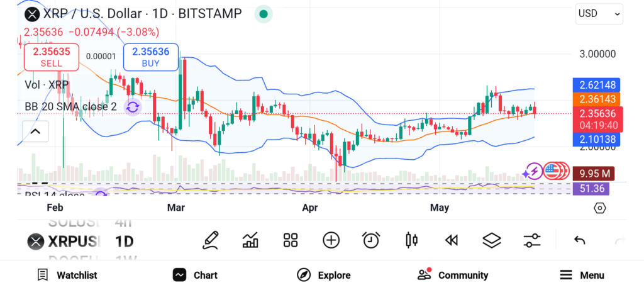
Task: Click the BB indicator refresh icon
Action: click(132, 107)
